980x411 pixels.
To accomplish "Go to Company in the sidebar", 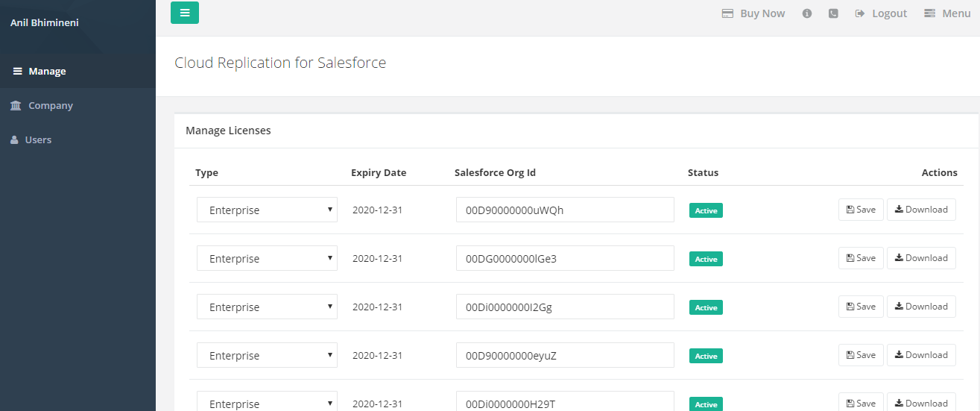I will pos(50,106).
